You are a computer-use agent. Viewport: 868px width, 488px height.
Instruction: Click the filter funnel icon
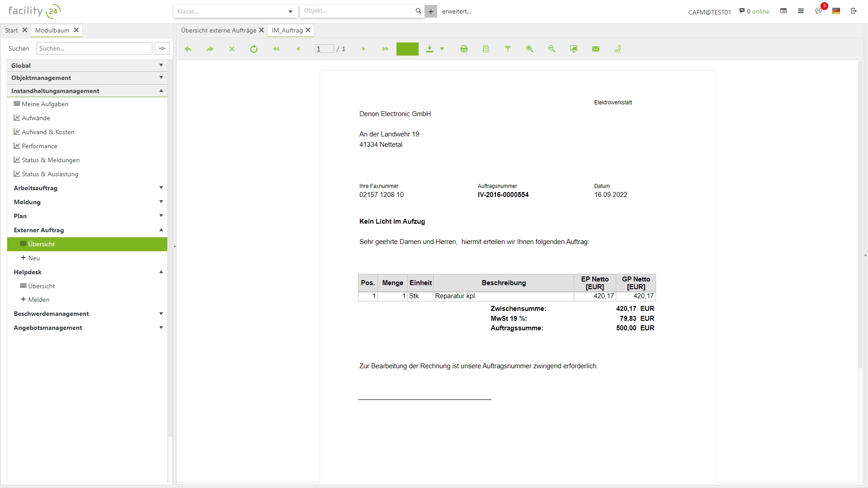click(x=508, y=49)
